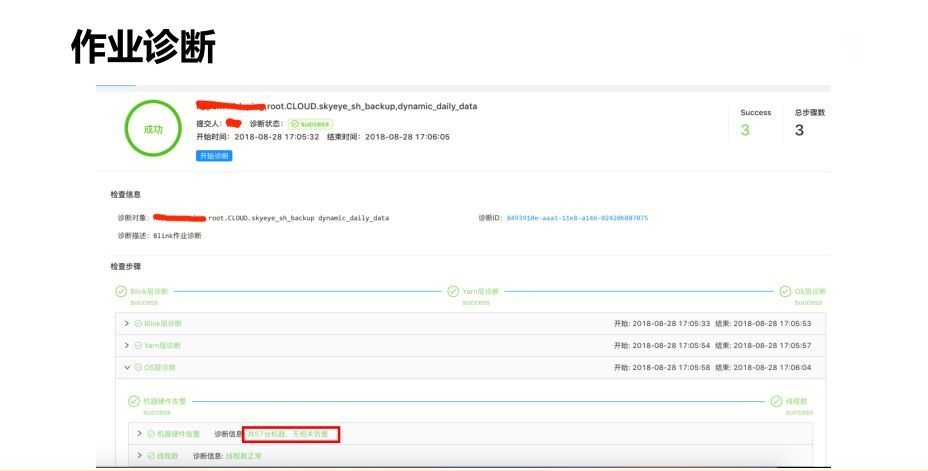Click the OS层诊断 step check icon
Image resolution: width=928 pixels, height=471 pixels.
pyautogui.click(x=785, y=292)
